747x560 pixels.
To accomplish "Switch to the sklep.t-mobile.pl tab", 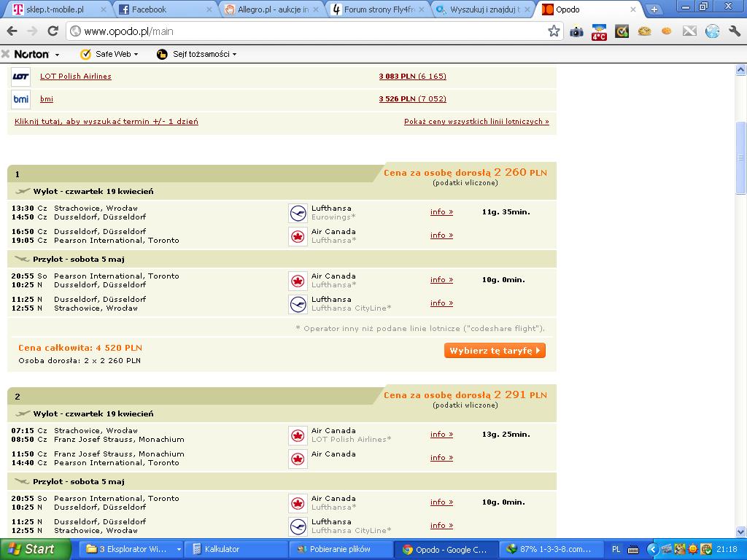I will [x=57, y=9].
